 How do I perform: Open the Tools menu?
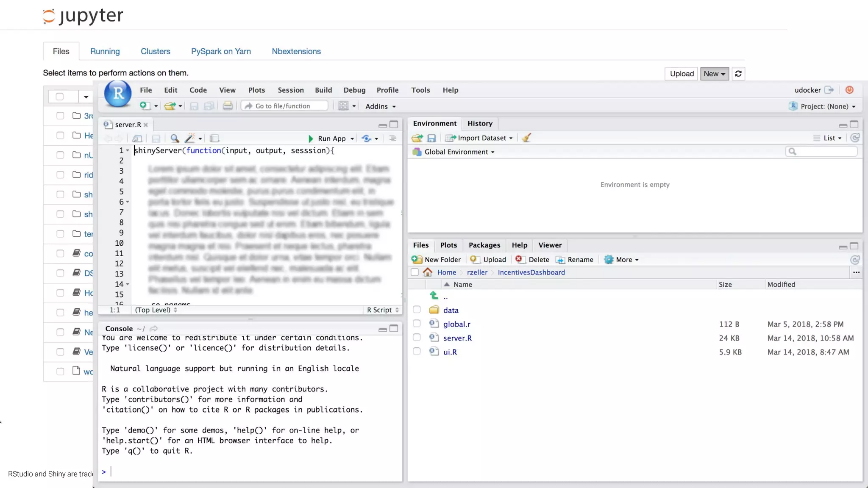420,90
